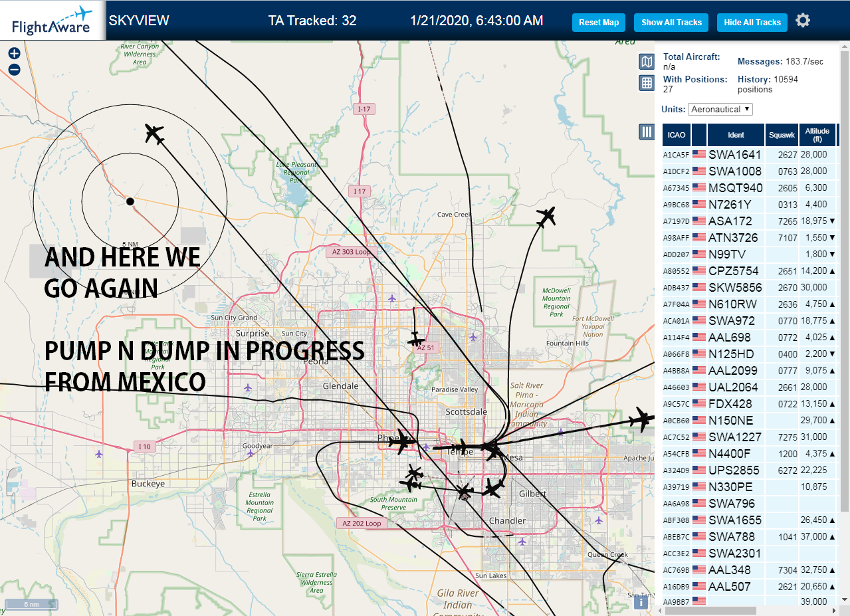Toggle the sidebar columns icon

click(647, 132)
